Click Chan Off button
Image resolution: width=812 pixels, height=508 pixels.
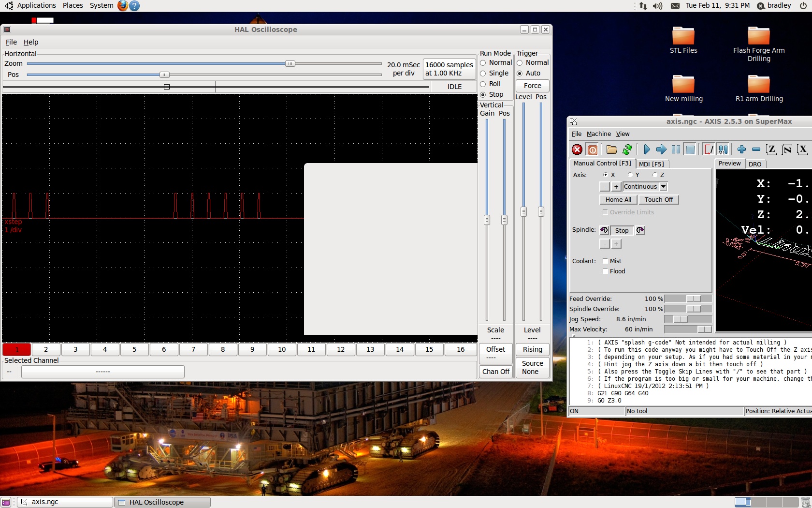point(496,372)
